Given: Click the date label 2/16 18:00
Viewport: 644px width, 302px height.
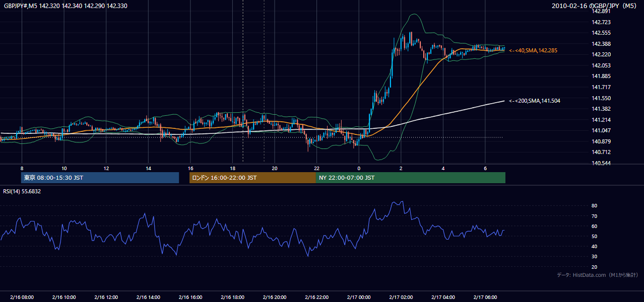Looking at the screenshot, I should 232,297.
